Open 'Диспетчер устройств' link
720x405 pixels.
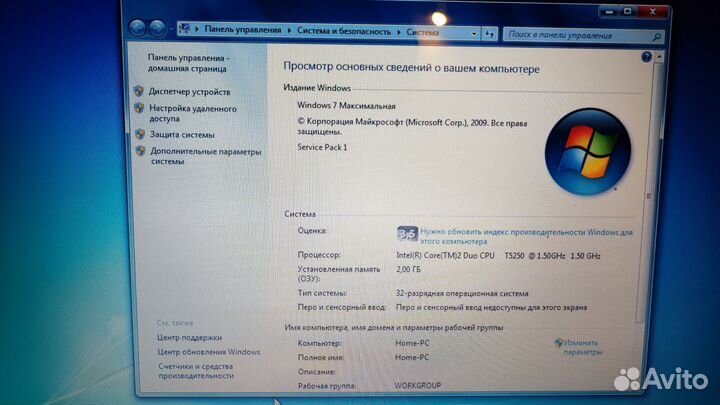click(x=189, y=92)
